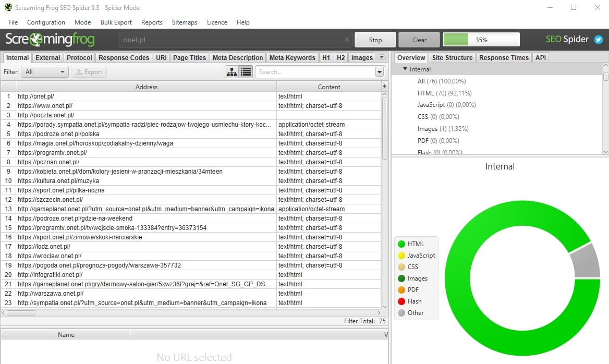Click Flash red legend dot
Viewport: 609px width, 364px height.
(401, 301)
